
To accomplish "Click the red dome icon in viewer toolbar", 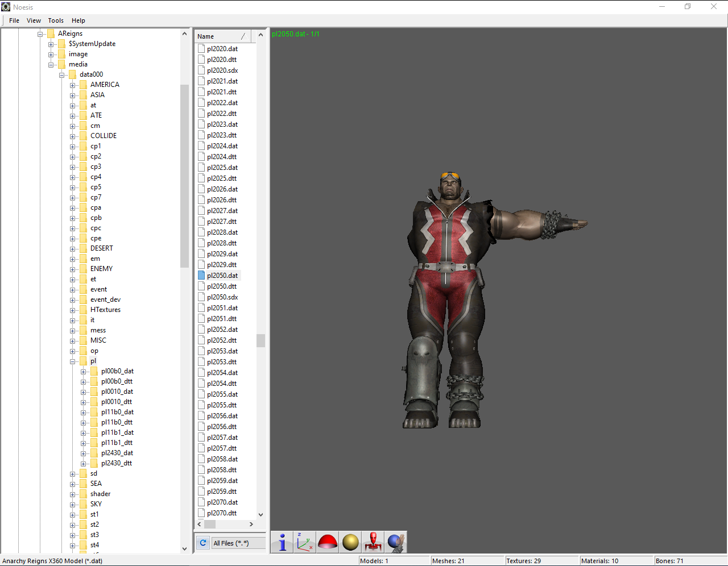I will pos(328,542).
